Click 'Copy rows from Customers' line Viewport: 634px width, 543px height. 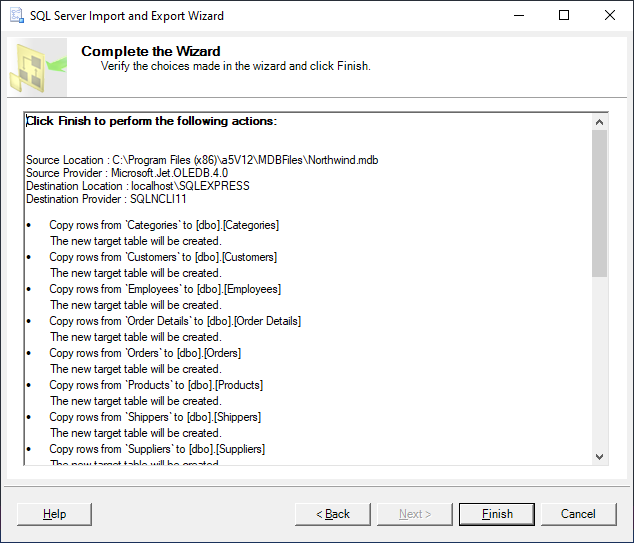pos(163,257)
